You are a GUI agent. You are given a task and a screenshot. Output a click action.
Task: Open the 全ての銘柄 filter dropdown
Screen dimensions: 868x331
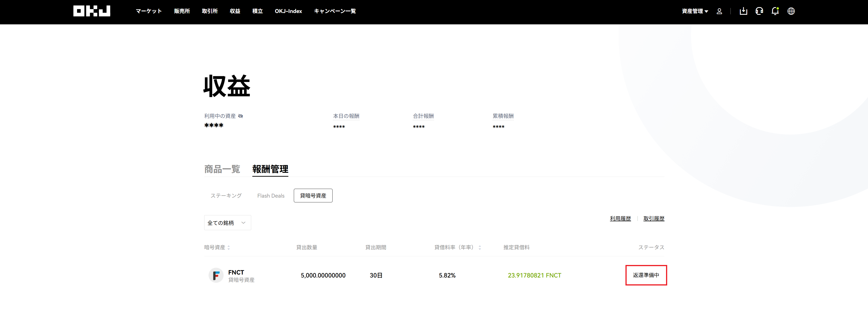(x=227, y=223)
